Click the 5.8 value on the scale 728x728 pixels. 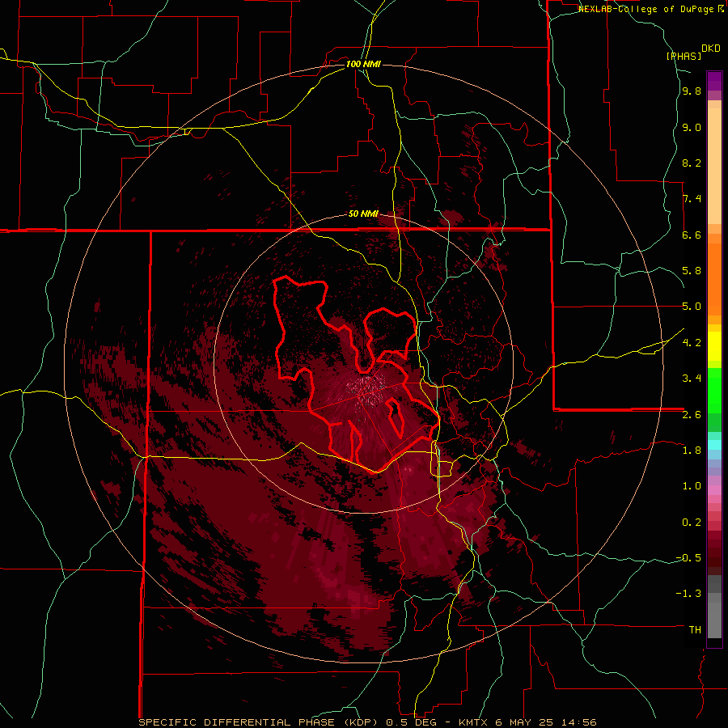(x=692, y=271)
